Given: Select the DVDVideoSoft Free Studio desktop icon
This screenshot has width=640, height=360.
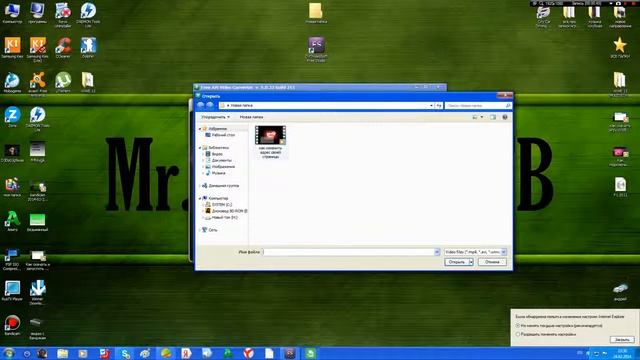Looking at the screenshot, I should 316,49.
